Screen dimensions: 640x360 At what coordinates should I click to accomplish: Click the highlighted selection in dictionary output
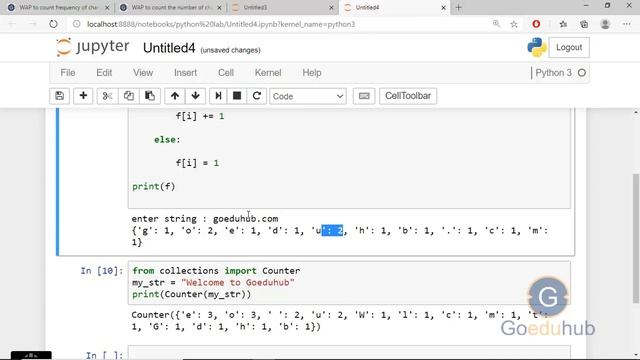332,231
